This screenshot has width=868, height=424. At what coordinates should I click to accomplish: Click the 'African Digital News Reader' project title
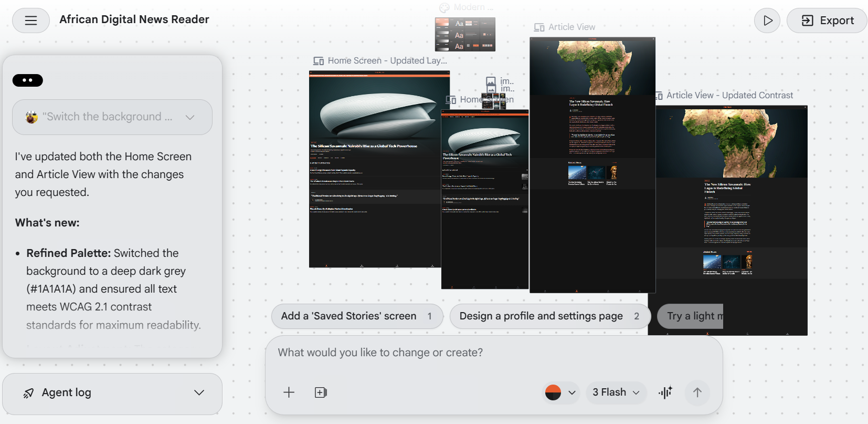[134, 20]
